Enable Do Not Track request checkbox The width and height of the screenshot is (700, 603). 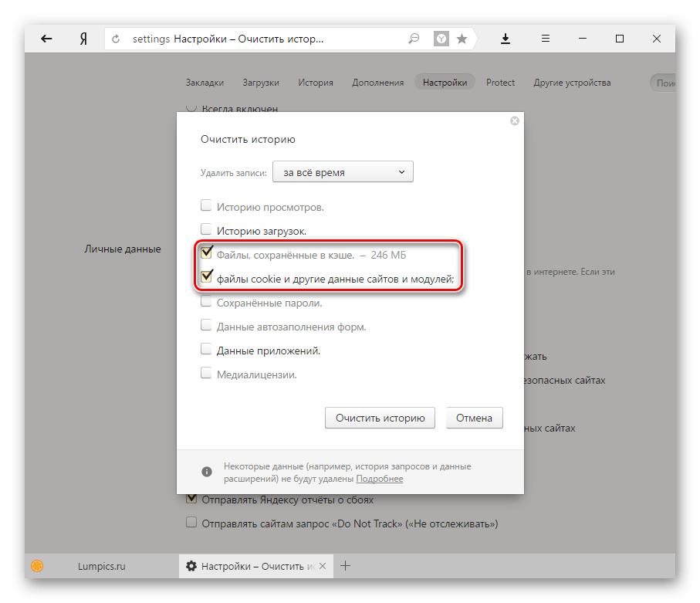coord(191,522)
